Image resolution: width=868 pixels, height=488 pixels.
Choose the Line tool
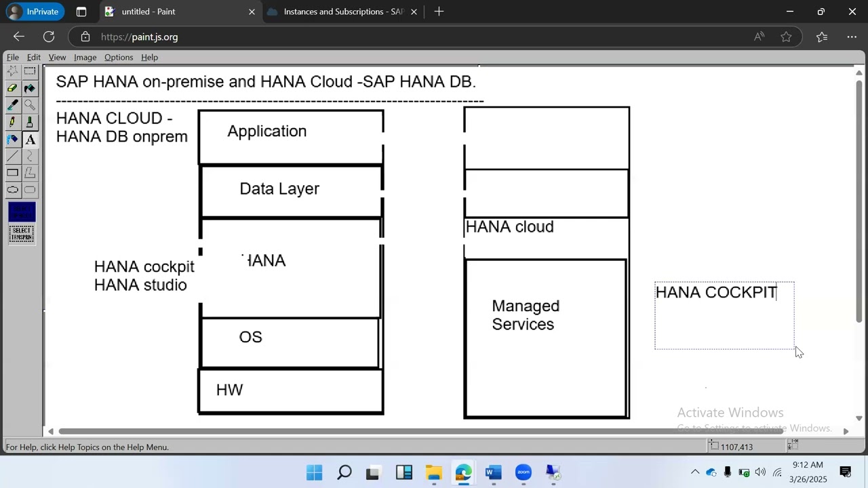tap(13, 156)
